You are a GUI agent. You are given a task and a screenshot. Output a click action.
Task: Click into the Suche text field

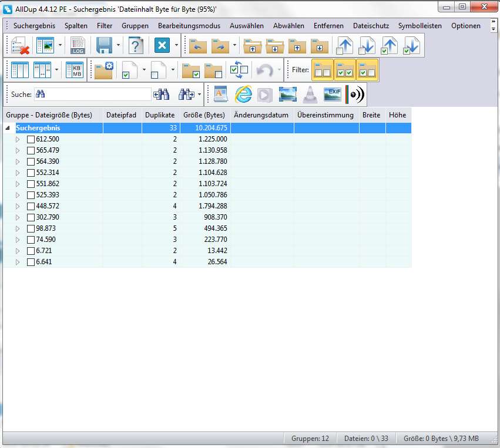pyautogui.click(x=92, y=95)
